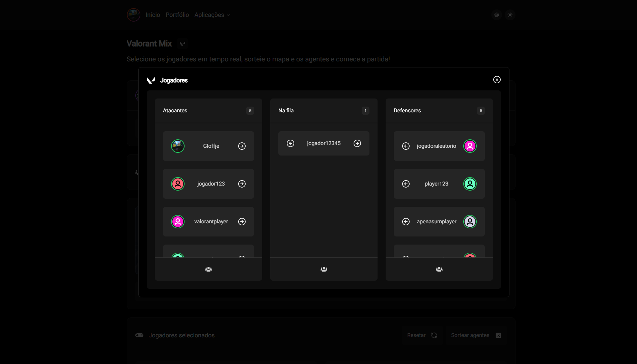Image resolution: width=637 pixels, height=364 pixels.
Task: Select jogador12345 in the queue
Action: pyautogui.click(x=324, y=143)
